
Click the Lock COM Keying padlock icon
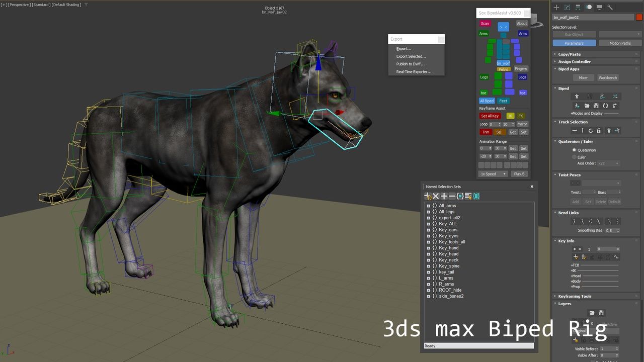(x=599, y=130)
